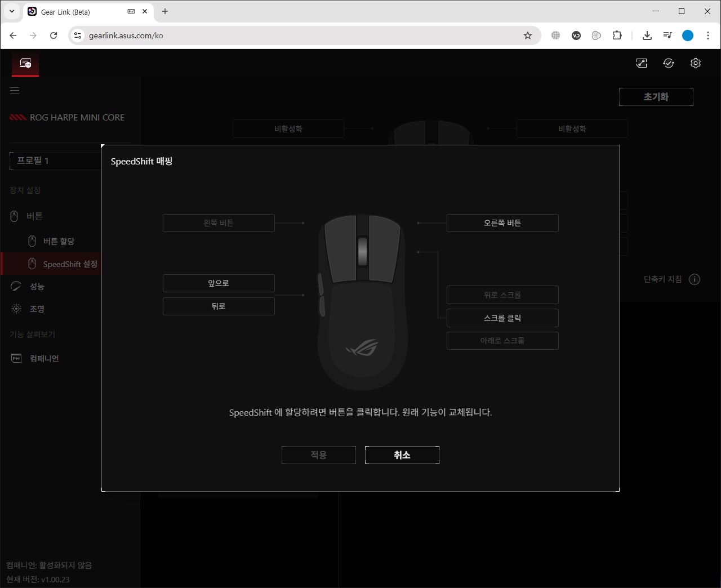Open browser downloads icon

point(647,35)
